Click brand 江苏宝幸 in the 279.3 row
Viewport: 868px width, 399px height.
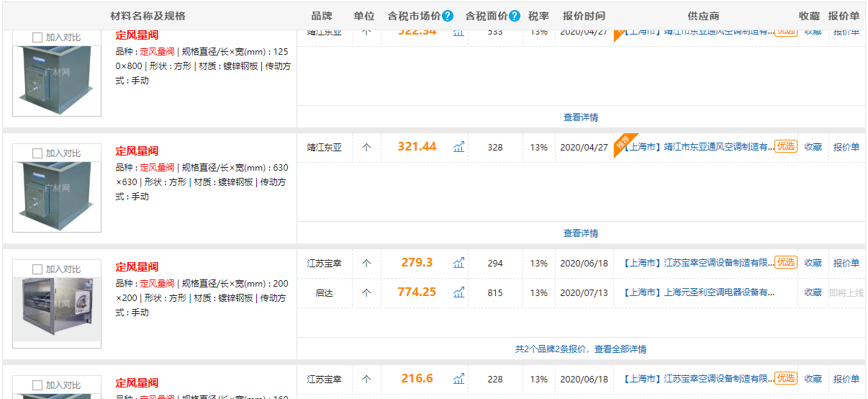[324, 263]
